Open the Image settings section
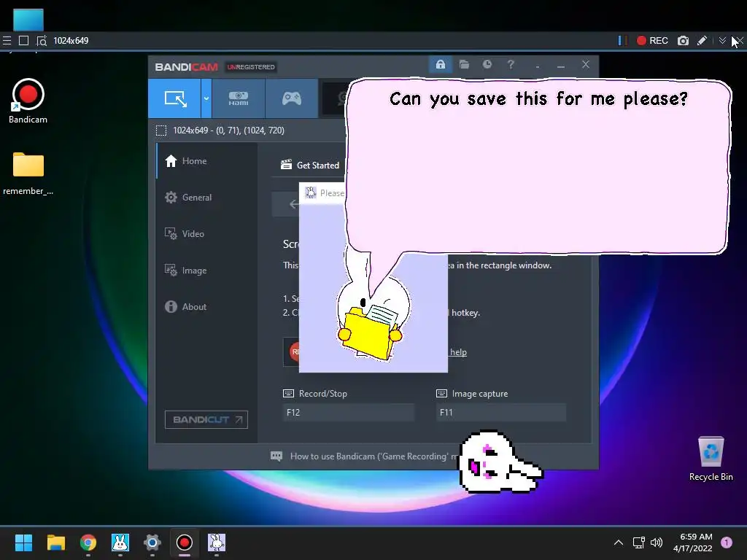 [206, 271]
